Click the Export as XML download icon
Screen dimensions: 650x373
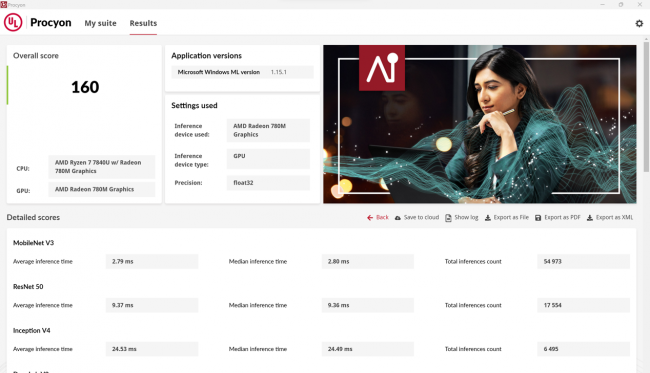589,218
